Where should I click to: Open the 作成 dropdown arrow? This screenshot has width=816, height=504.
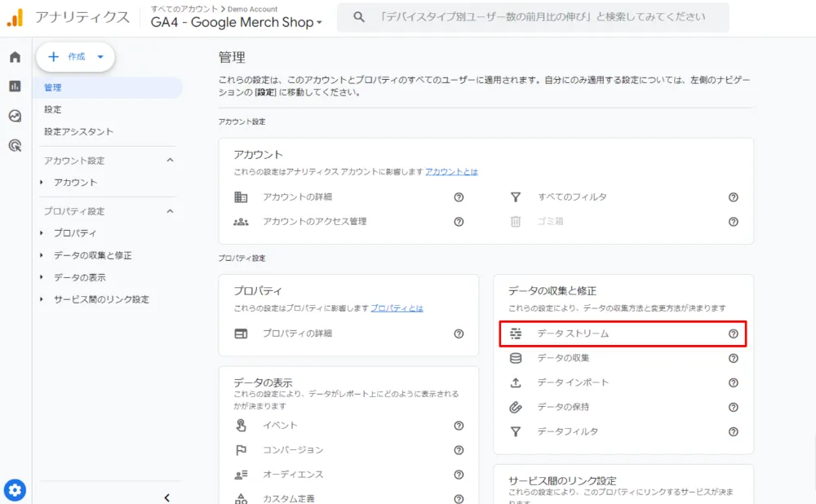coord(100,57)
